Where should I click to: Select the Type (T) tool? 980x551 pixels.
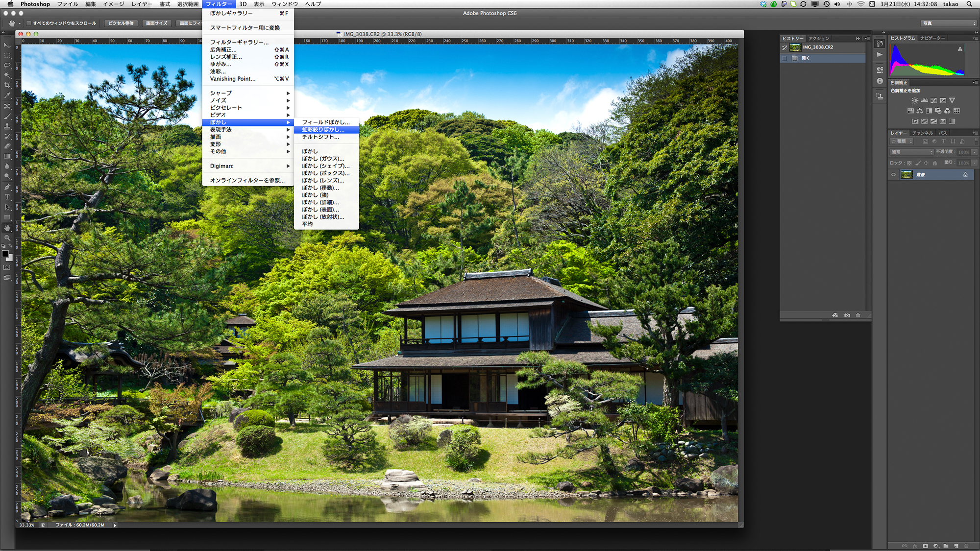[7, 197]
